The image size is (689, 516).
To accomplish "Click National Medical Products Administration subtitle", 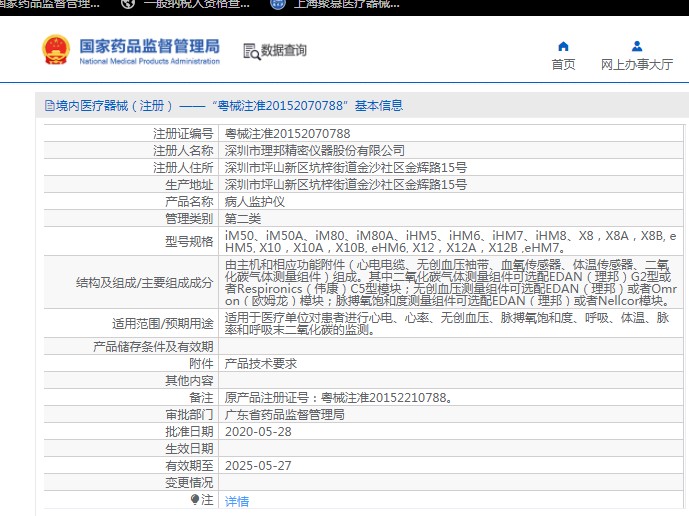I will [x=149, y=61].
